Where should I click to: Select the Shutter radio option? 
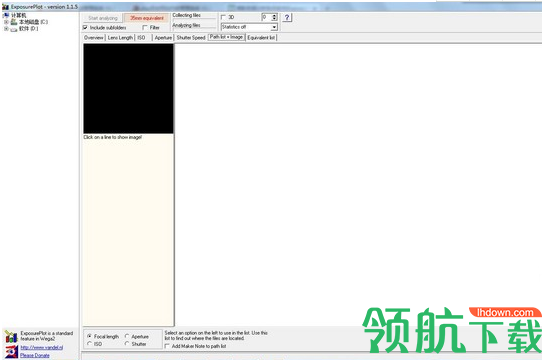pyautogui.click(x=127, y=344)
